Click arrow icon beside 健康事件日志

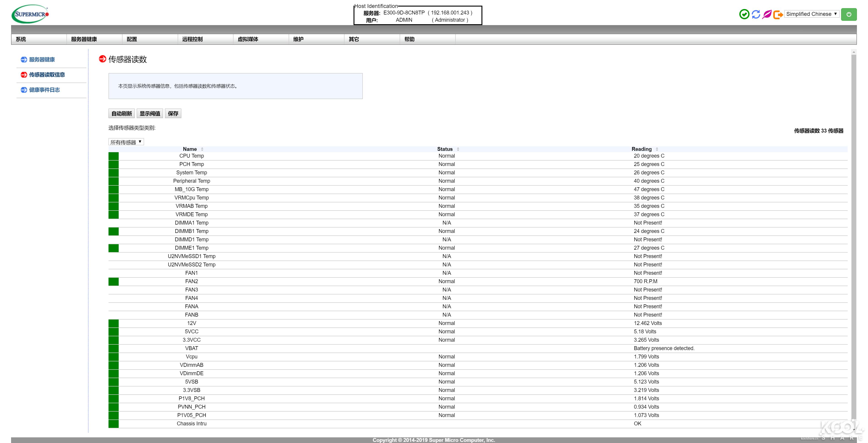tap(24, 90)
